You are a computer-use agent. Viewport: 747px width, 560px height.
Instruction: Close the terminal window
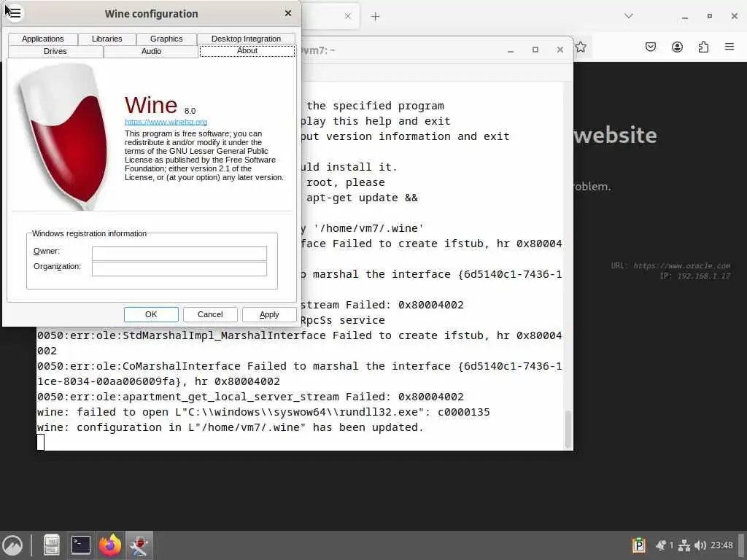pos(560,50)
